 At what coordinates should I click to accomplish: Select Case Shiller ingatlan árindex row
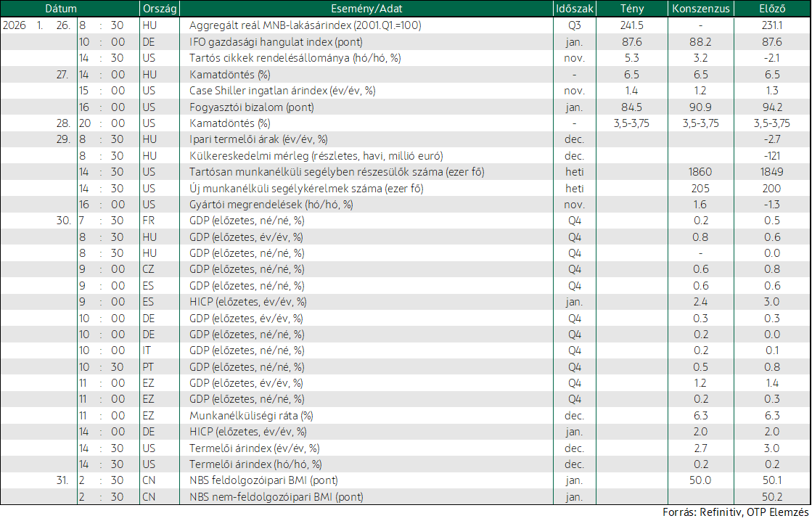pos(406,91)
